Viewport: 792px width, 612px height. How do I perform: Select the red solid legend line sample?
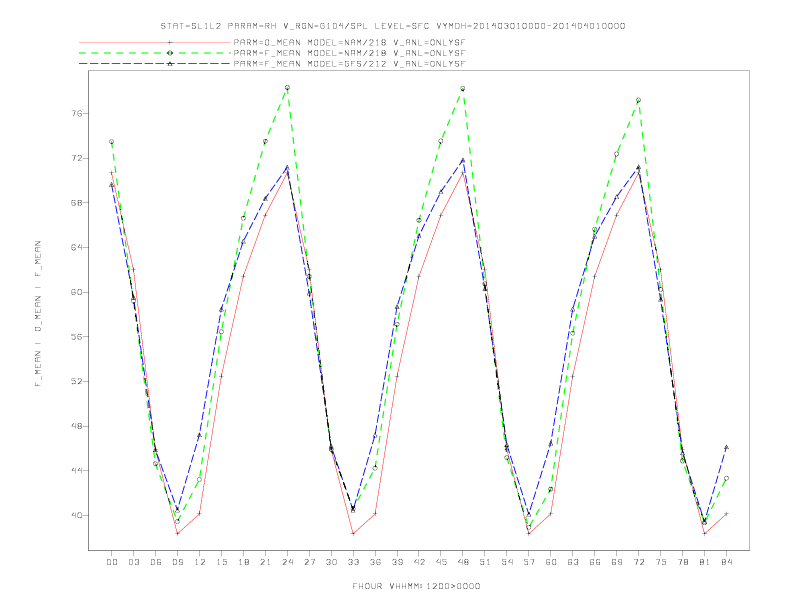coord(155,42)
